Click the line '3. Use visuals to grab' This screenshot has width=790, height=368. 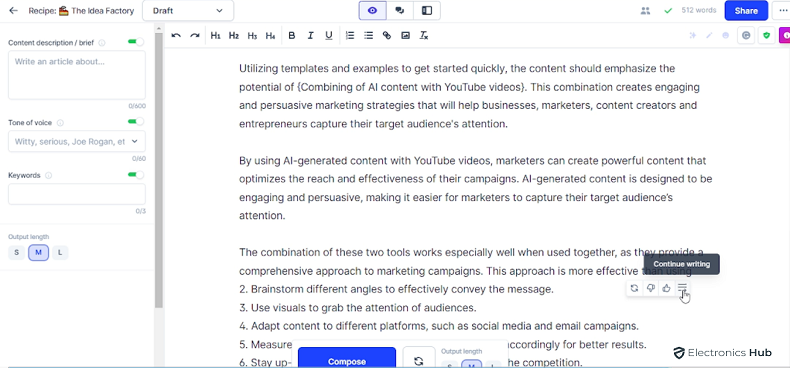click(358, 308)
